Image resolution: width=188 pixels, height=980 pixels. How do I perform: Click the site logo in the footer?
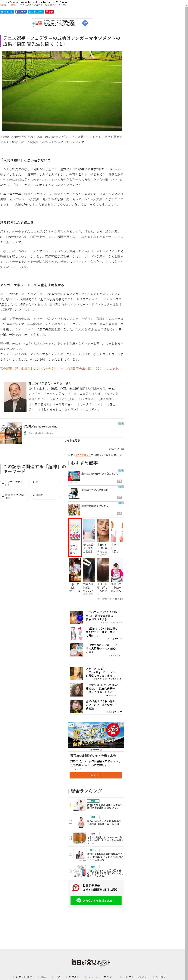(91, 951)
